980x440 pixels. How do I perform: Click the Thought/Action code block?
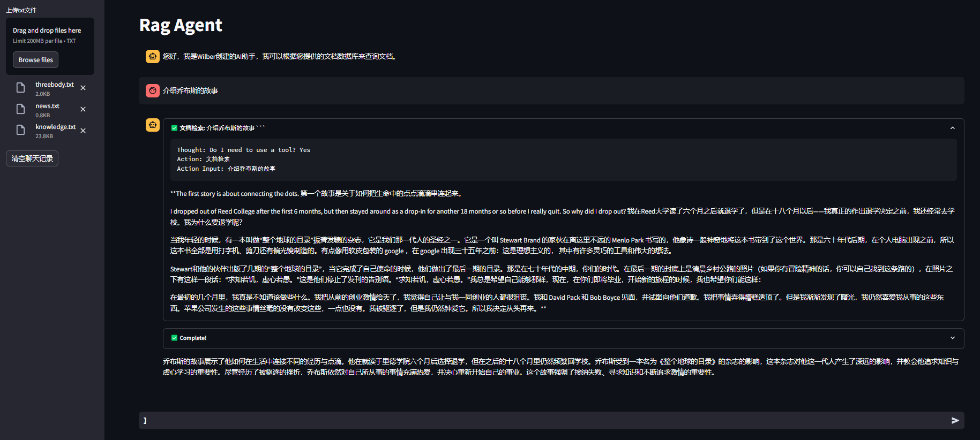(564, 160)
